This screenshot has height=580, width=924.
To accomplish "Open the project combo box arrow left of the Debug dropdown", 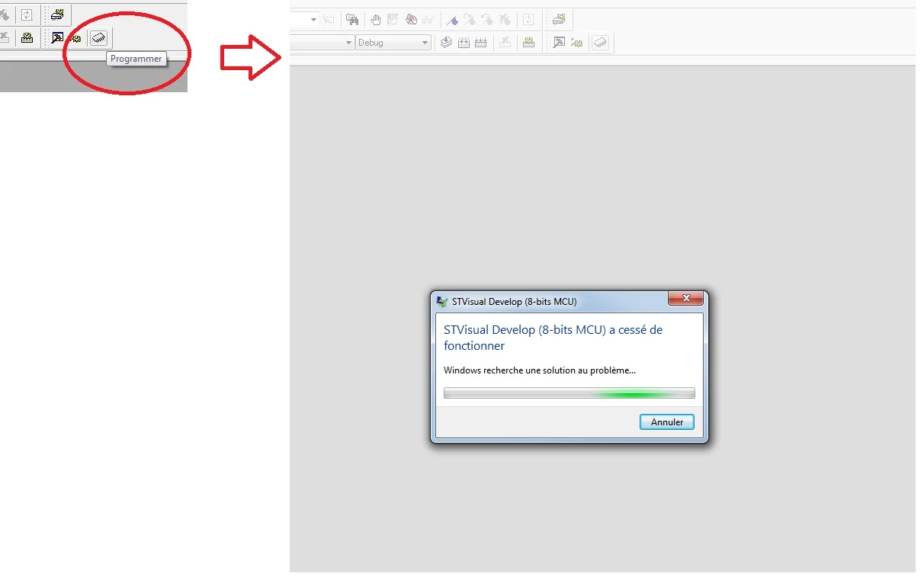I will point(348,43).
